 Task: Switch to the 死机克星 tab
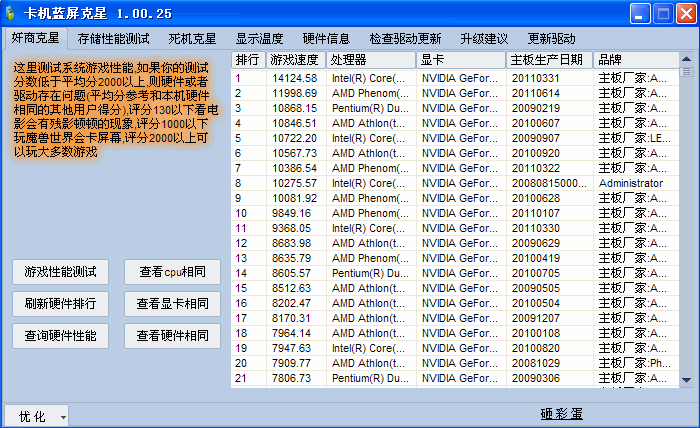tap(192, 39)
